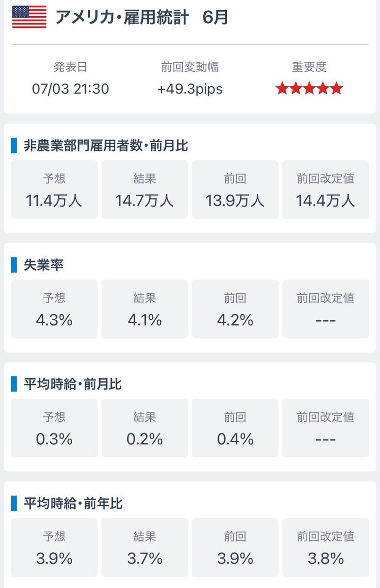The width and height of the screenshot is (380, 588).
Task: Select the アメリカ・雇用統計 6月 title
Action: pos(141,17)
